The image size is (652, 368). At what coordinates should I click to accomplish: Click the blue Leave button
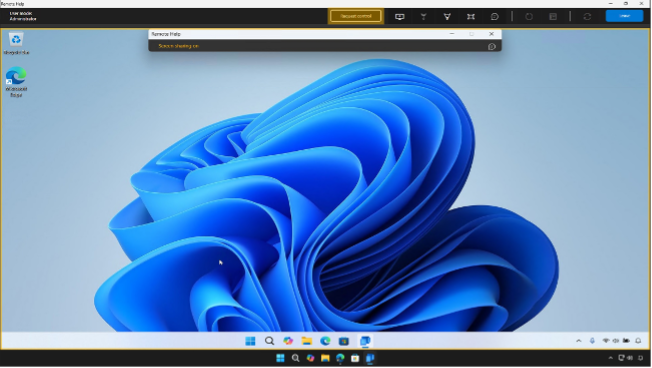pos(624,16)
